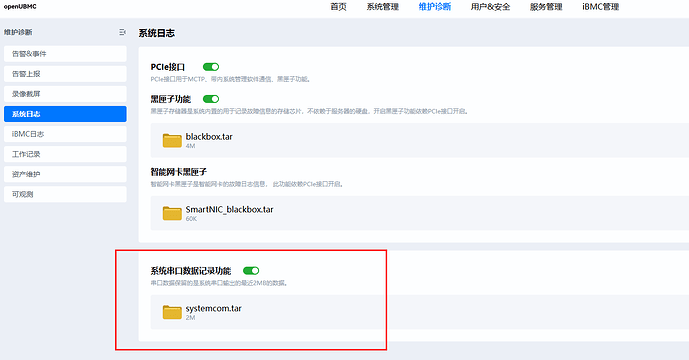Select the 维护诊断 top menu

pyautogui.click(x=435, y=7)
